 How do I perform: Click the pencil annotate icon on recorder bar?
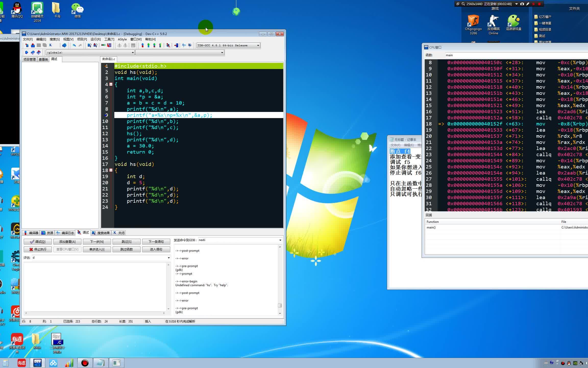click(x=528, y=4)
